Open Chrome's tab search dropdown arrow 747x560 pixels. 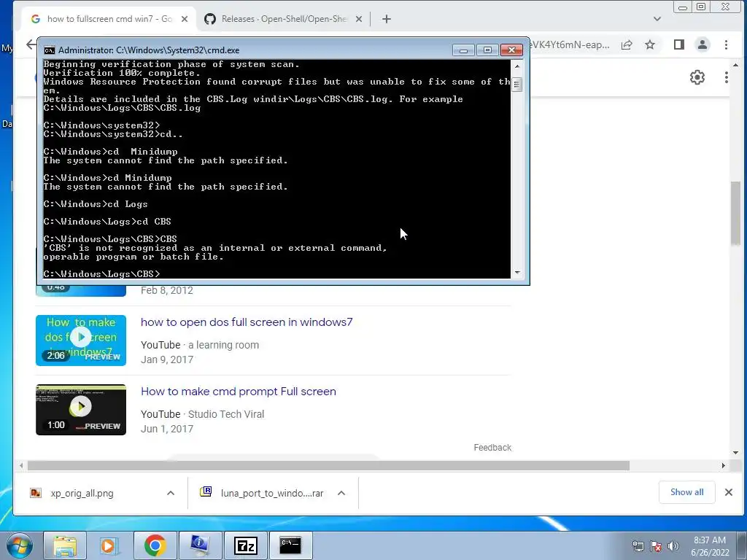657,19
